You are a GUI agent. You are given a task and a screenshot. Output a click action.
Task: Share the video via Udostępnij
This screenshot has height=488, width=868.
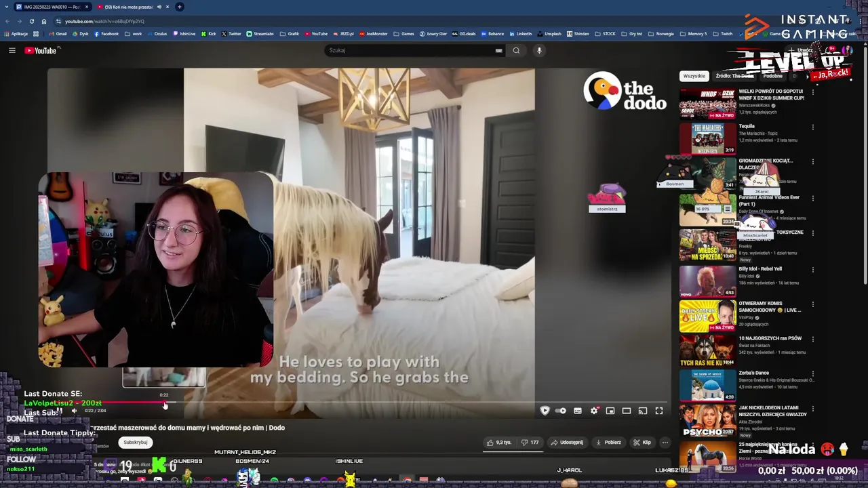[567, 443]
